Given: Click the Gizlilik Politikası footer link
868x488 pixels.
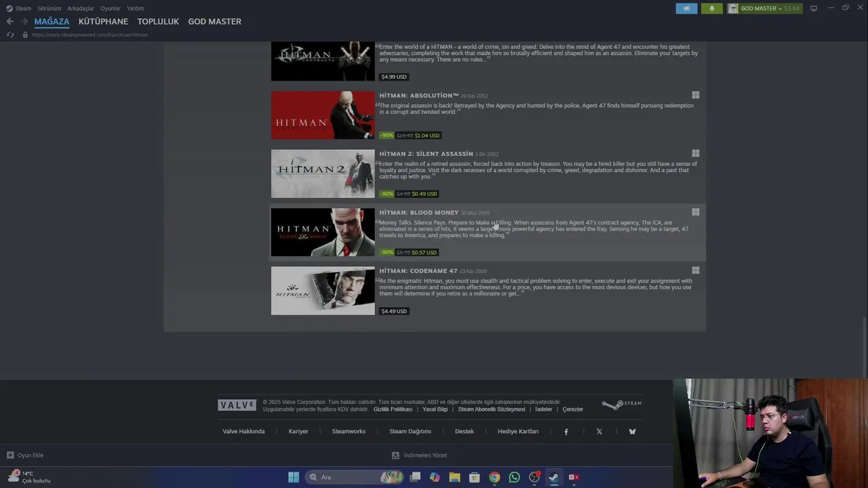Looking at the screenshot, I should [393, 409].
